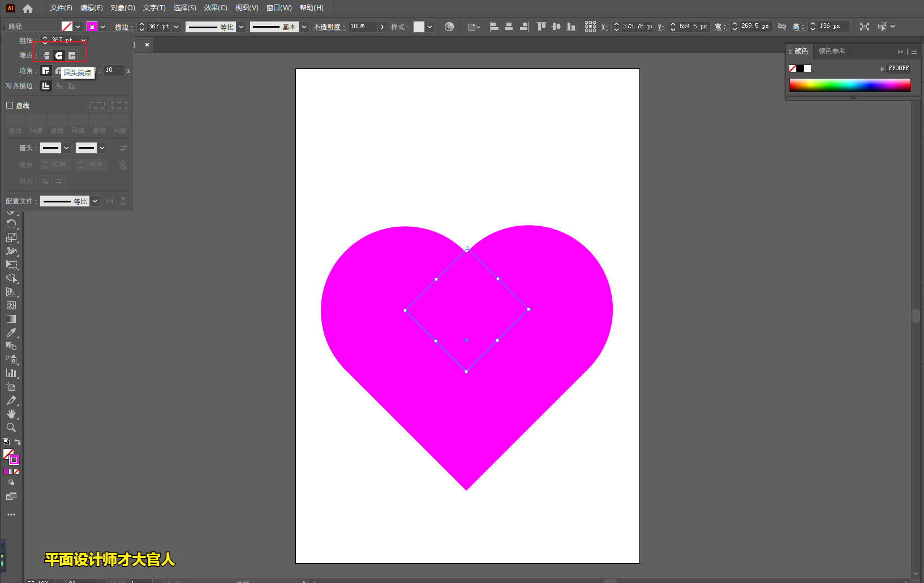Switch to the 颜色参考 tab
Screen dimensions: 924x583
tap(831, 51)
